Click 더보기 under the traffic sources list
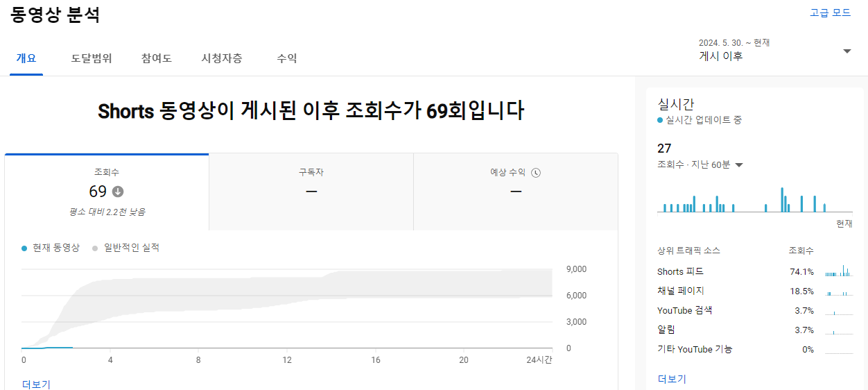The image size is (868, 390). coord(672,379)
